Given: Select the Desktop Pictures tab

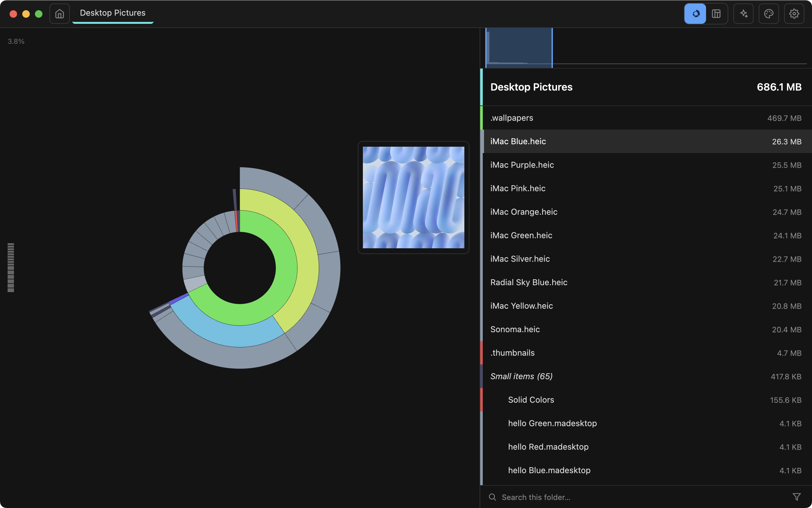Looking at the screenshot, I should [113, 13].
